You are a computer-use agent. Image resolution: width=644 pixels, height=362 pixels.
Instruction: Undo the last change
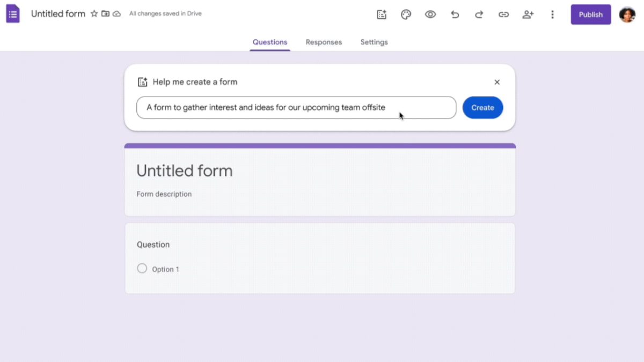point(455,14)
